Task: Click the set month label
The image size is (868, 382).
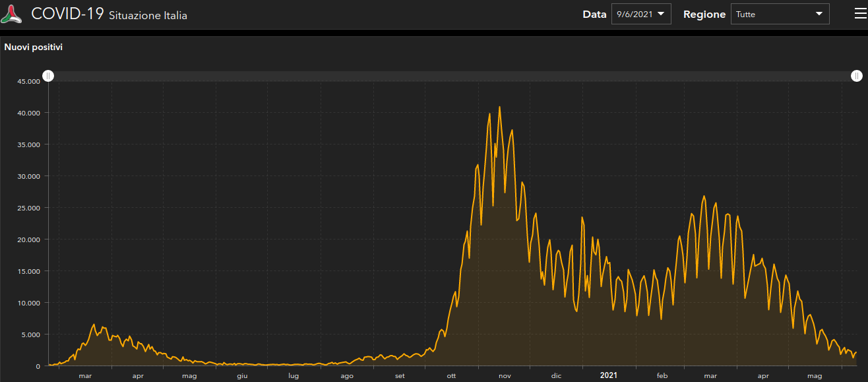Action: point(400,376)
